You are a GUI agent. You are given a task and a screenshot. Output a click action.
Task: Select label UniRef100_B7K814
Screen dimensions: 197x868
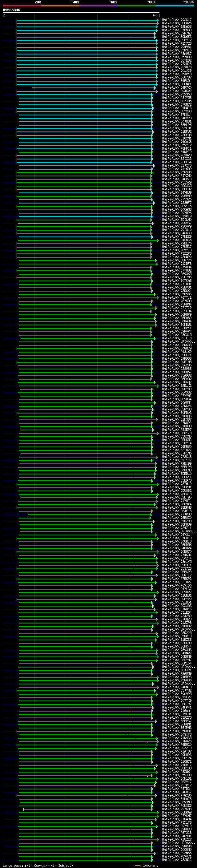point(177,115)
